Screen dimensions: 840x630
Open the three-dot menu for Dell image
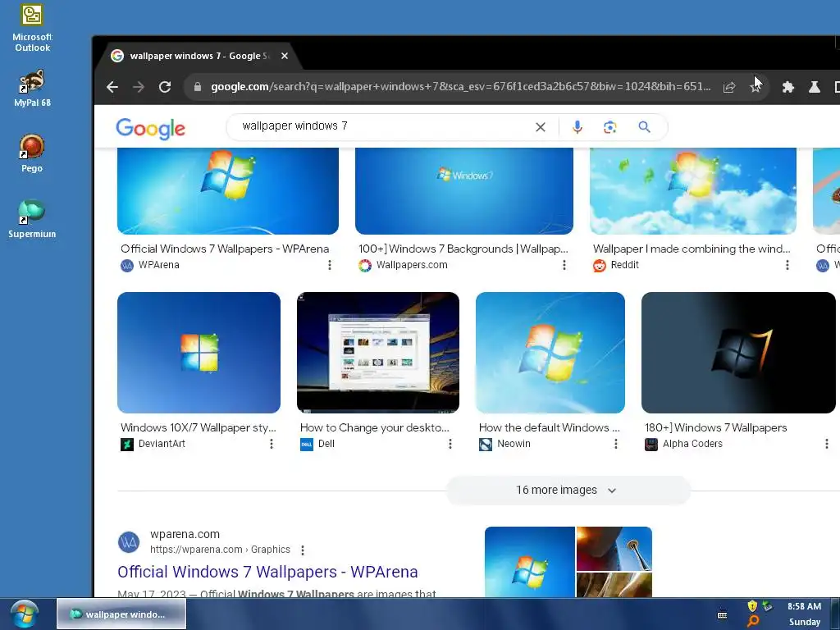[450, 444]
